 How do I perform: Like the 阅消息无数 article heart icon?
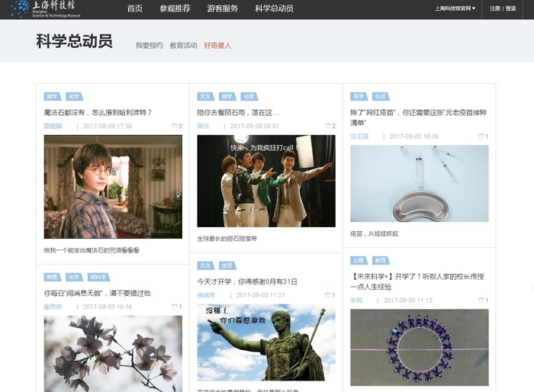(x=175, y=307)
